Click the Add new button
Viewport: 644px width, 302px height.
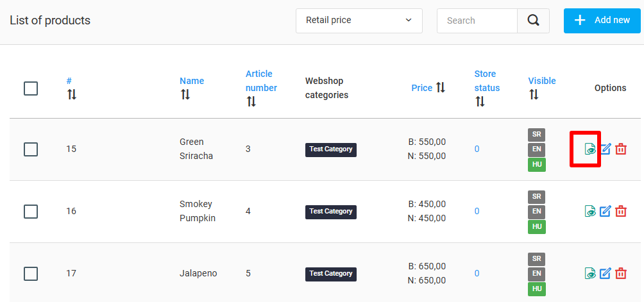pos(602,21)
